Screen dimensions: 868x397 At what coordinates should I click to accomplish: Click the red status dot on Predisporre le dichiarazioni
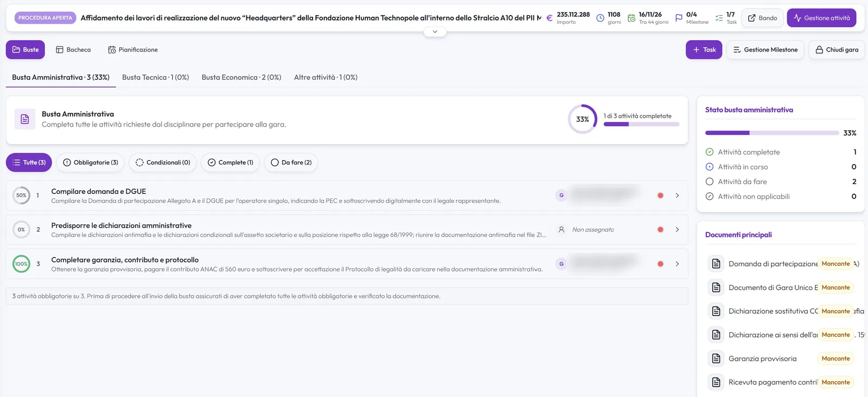tap(660, 230)
